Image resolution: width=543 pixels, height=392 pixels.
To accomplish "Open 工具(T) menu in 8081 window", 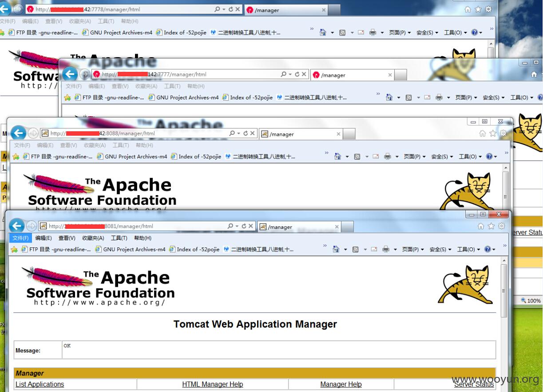I will [x=119, y=238].
